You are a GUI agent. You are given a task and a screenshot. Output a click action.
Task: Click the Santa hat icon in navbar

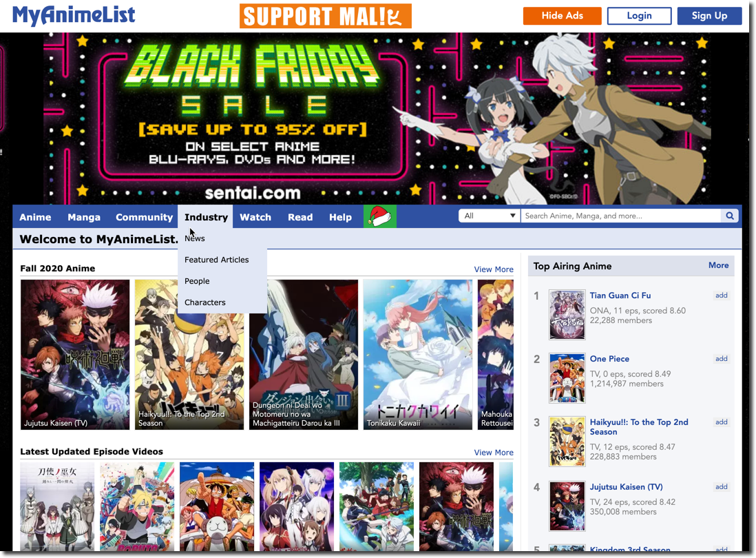click(x=380, y=216)
